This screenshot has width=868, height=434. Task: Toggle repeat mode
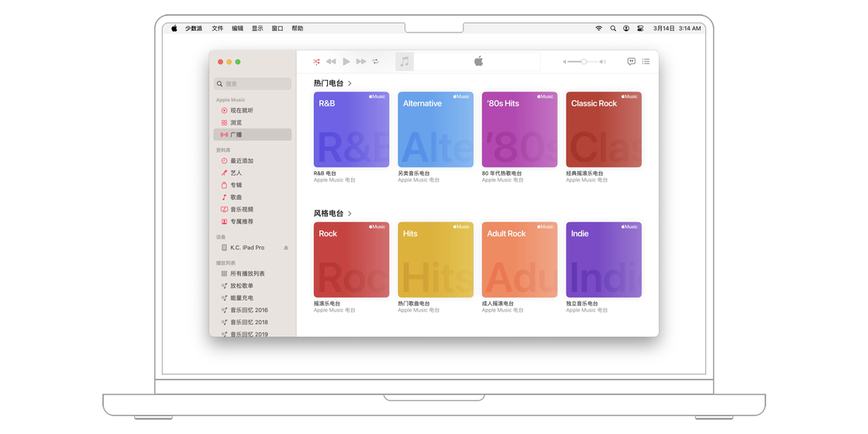(x=376, y=61)
